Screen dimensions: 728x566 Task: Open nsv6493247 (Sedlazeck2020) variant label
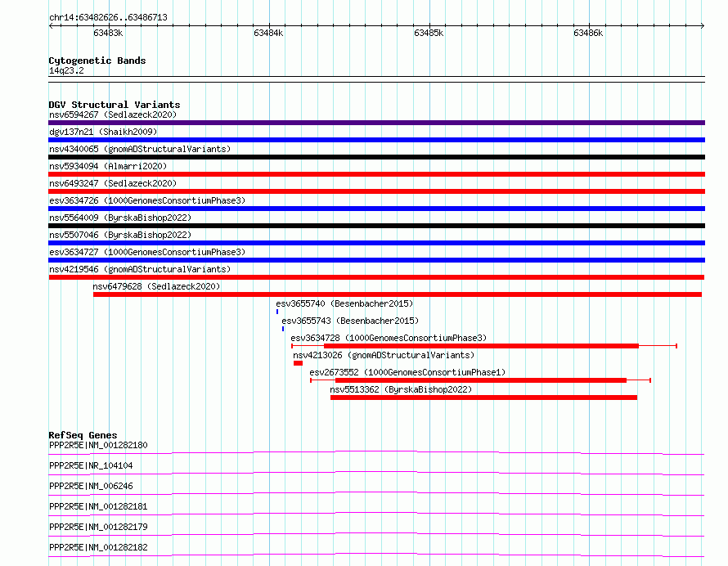113,183
